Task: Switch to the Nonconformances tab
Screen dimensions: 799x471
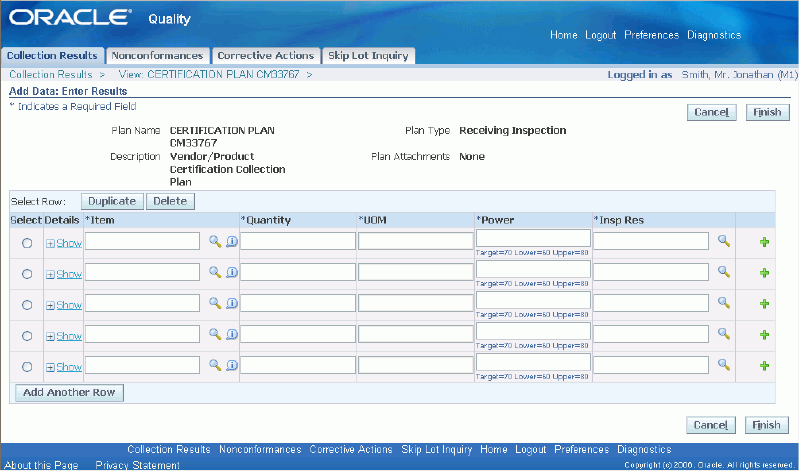Action: pyautogui.click(x=157, y=56)
